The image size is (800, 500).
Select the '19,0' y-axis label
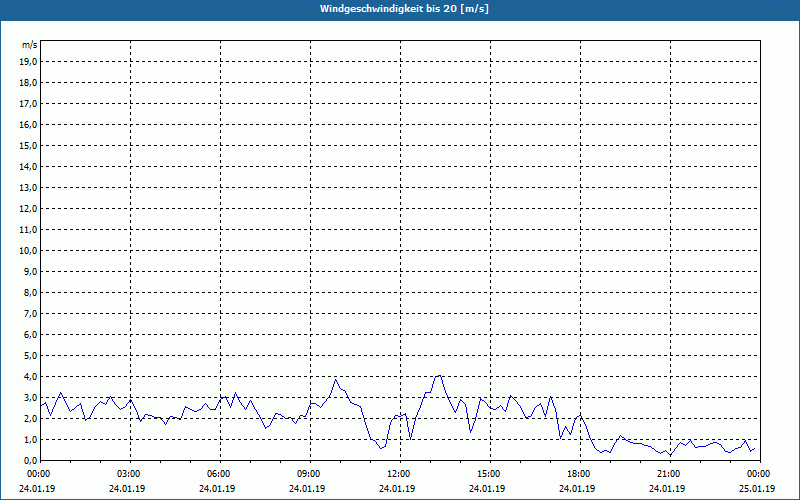tap(28, 62)
